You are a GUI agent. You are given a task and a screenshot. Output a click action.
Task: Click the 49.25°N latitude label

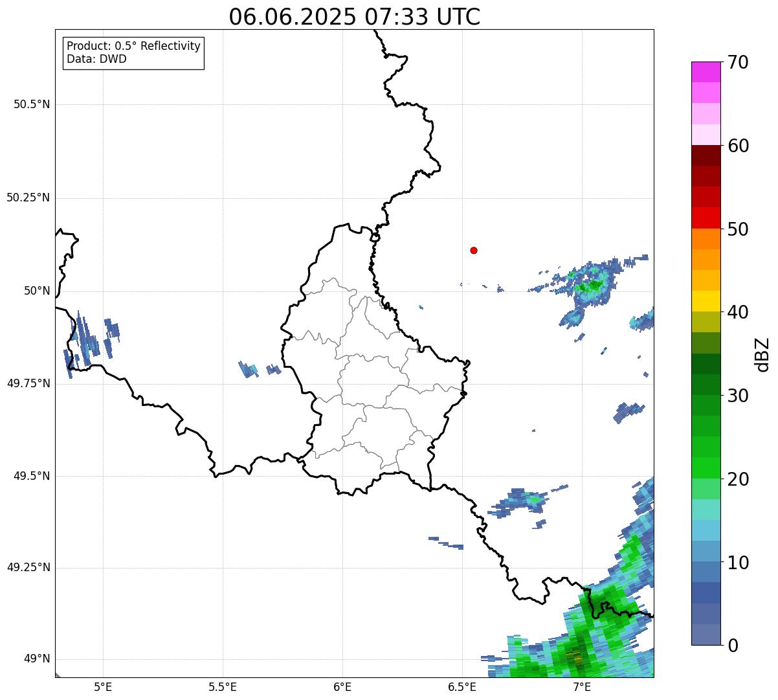(x=28, y=568)
